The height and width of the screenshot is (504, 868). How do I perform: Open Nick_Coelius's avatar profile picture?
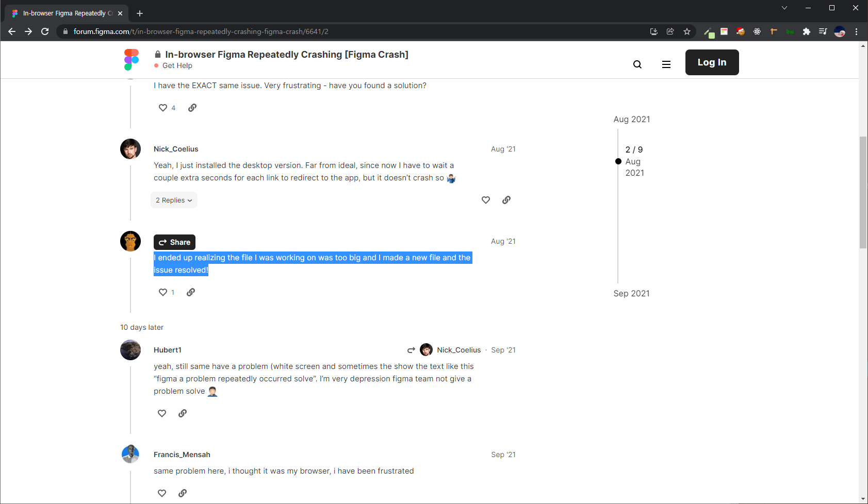(130, 149)
